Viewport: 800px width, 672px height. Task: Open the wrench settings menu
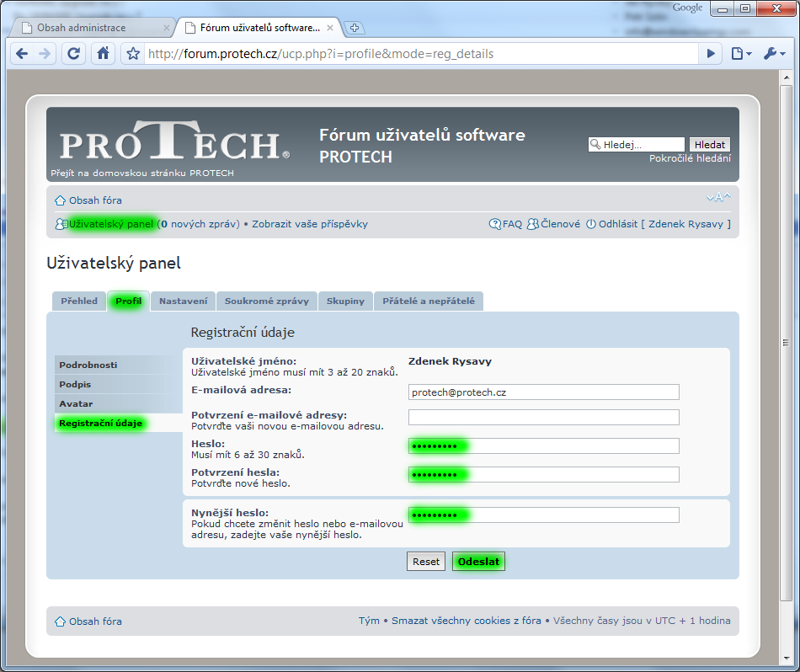pos(775,54)
